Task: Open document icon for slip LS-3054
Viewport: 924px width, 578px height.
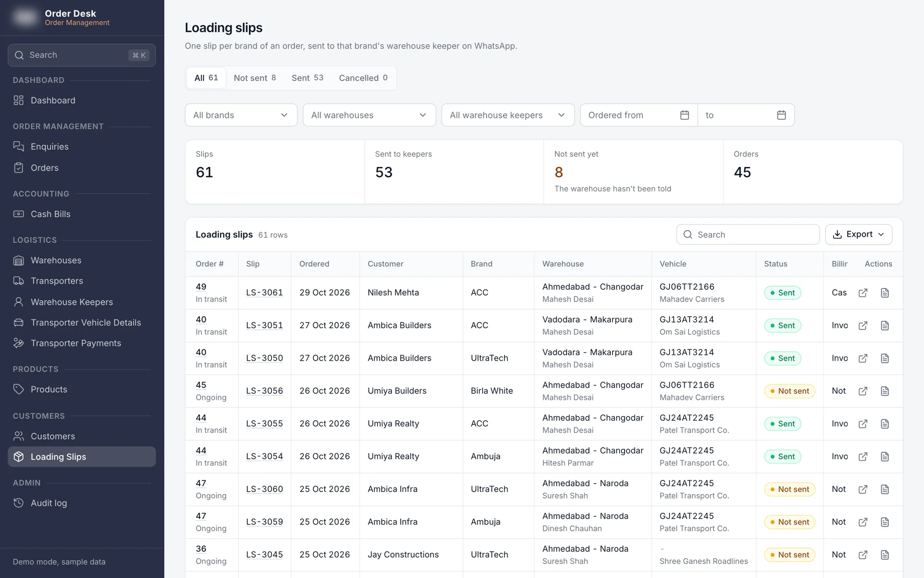Action: (x=885, y=456)
